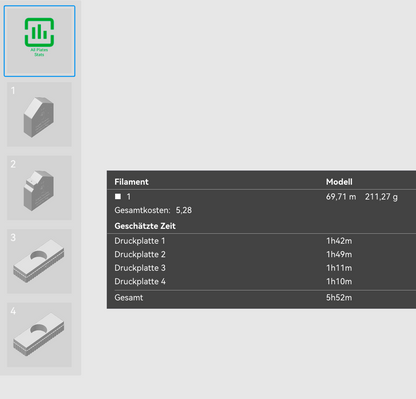Click the filament weight 211,27 g

pyautogui.click(x=381, y=197)
